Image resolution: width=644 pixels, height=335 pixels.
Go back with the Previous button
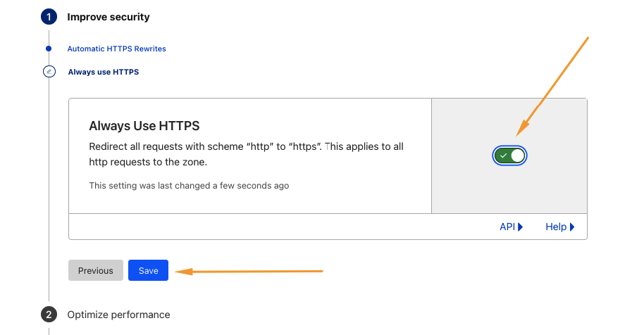(96, 271)
